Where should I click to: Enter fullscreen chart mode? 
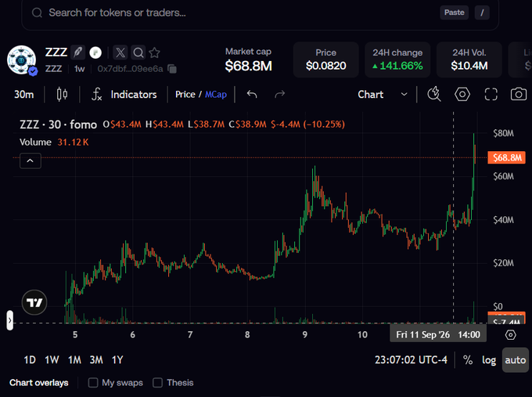tap(491, 94)
